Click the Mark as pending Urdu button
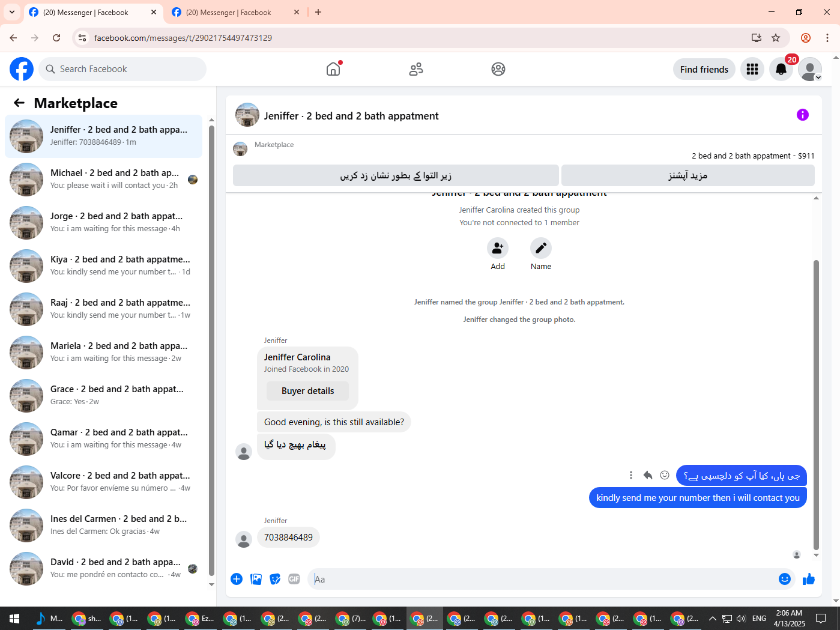The image size is (840, 630). (x=396, y=175)
